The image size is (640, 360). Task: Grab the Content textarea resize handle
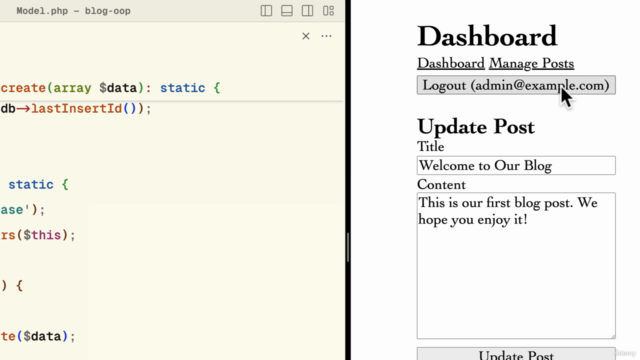[x=612, y=336]
